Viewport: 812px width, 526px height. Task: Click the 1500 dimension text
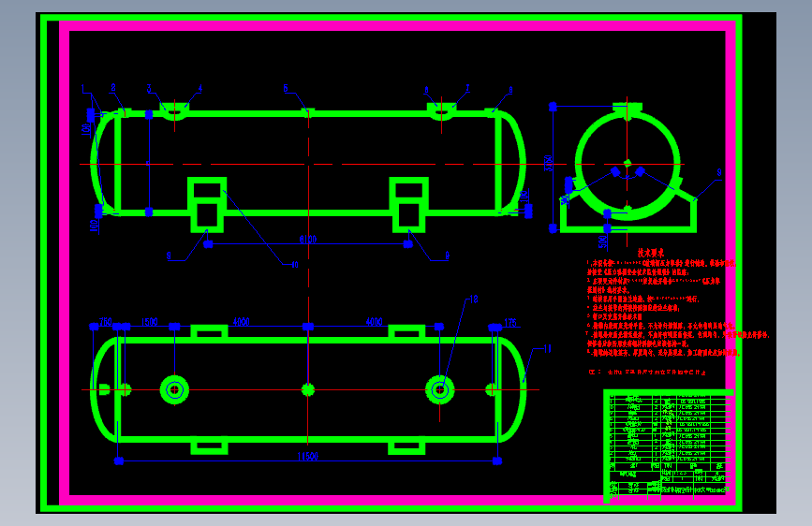pyautogui.click(x=149, y=322)
